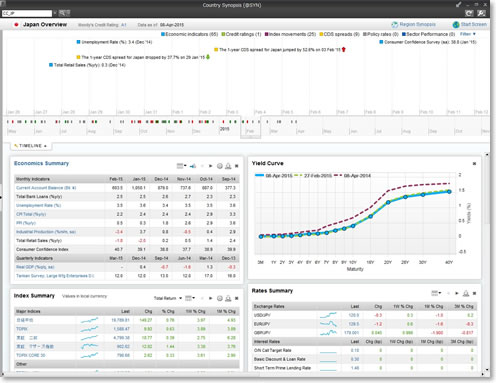This screenshot has height=383, width=498.
Task: Click the USD/JPY sparkline thumbnail
Action: coord(328,315)
